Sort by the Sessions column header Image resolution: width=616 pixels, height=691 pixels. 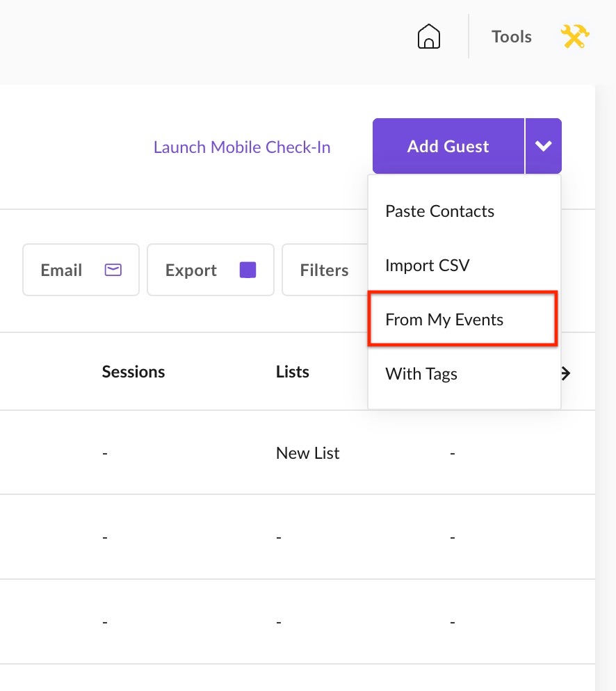[x=133, y=371]
